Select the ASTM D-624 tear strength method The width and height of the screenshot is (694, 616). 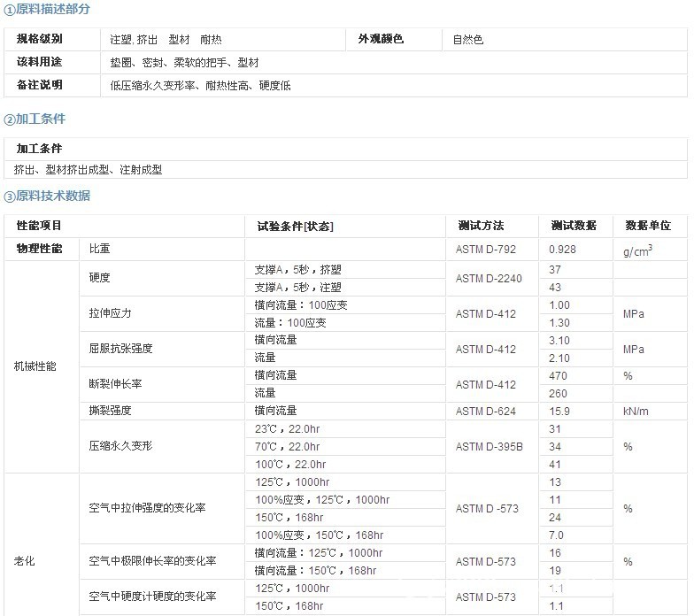[x=485, y=411]
